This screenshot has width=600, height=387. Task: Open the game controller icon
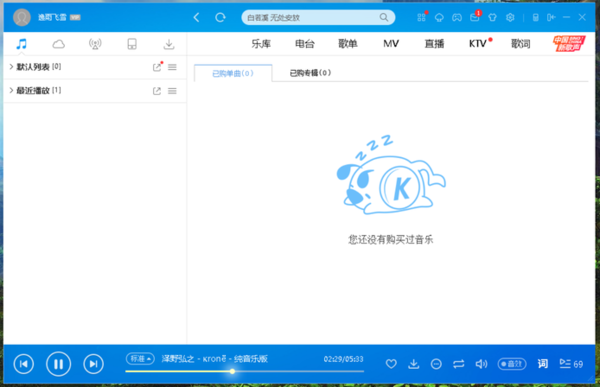tap(457, 18)
